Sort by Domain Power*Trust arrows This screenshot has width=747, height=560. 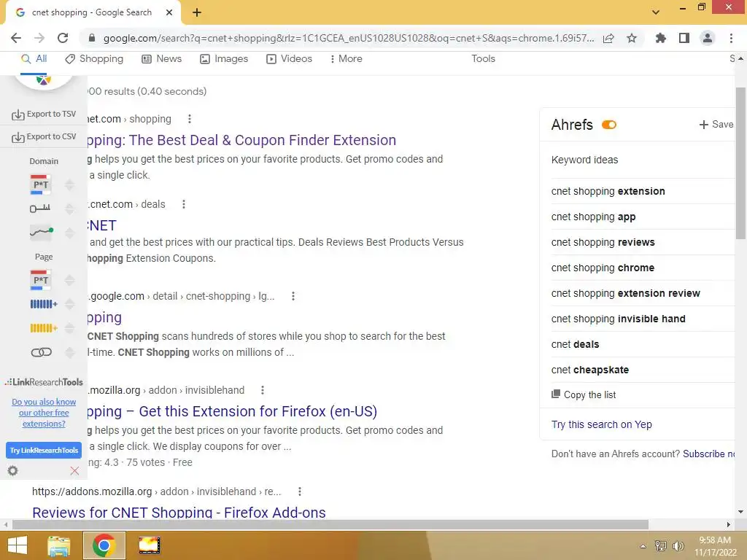[x=69, y=184]
